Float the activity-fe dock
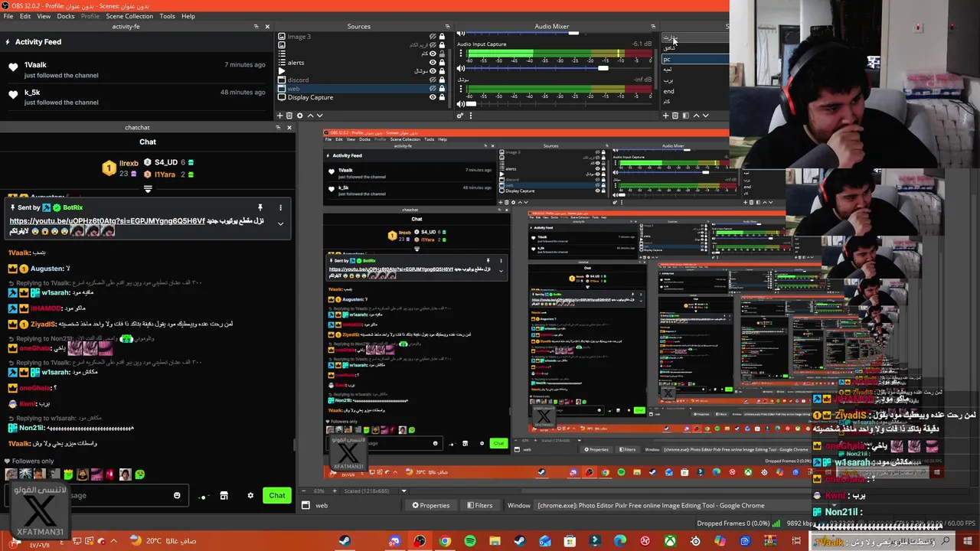Viewport: 980px width, 551px height. [256, 26]
